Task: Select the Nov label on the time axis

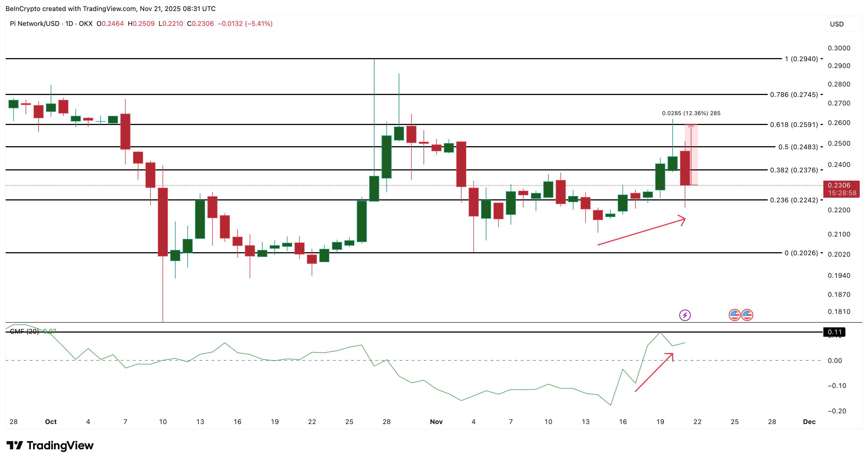Action: pyautogui.click(x=436, y=422)
